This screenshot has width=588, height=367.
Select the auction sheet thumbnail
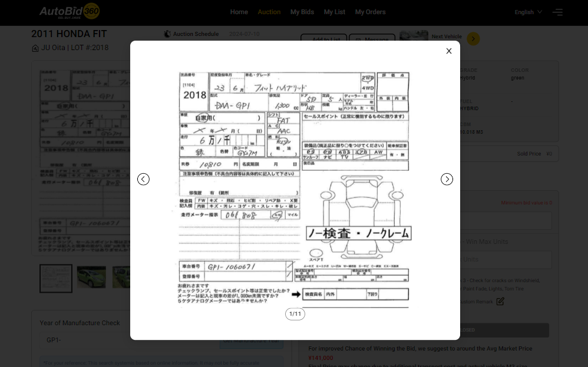[x=56, y=278]
